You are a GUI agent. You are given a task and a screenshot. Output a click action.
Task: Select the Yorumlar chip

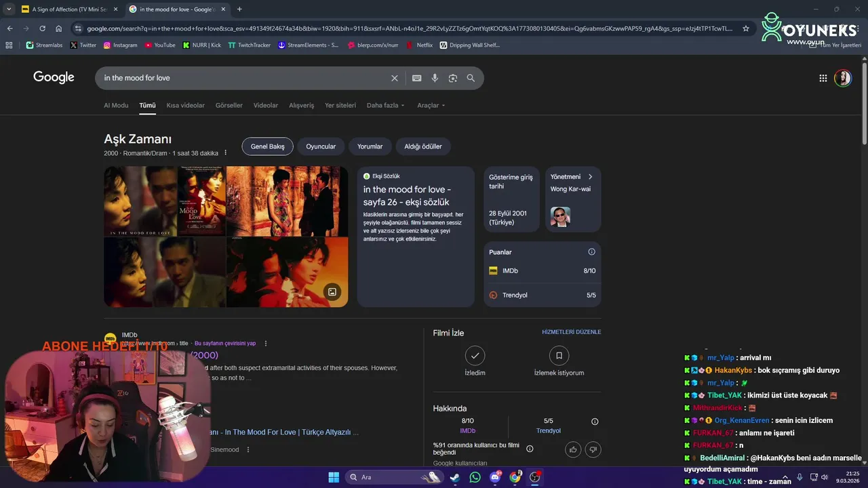[370, 146]
